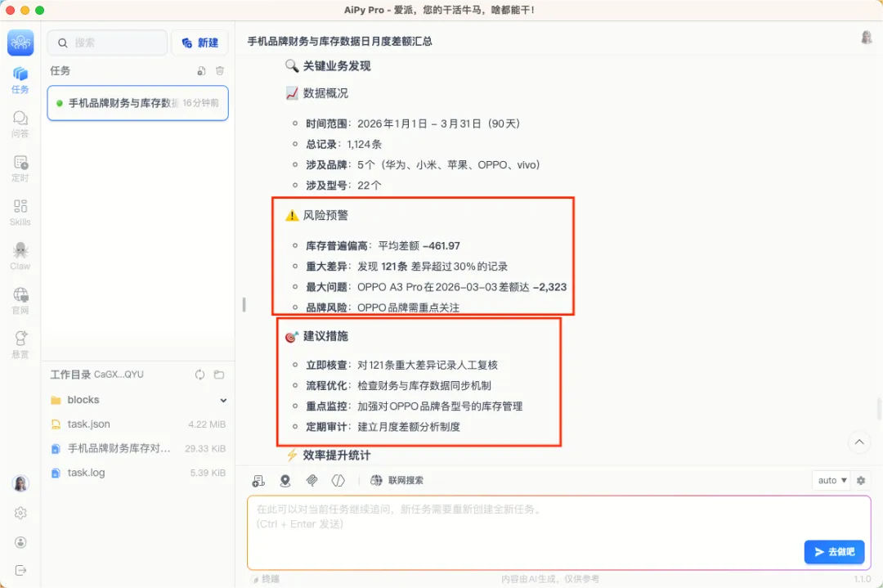This screenshot has height=588, width=883.
Task: Click version number 1.1.0
Action: point(863,579)
